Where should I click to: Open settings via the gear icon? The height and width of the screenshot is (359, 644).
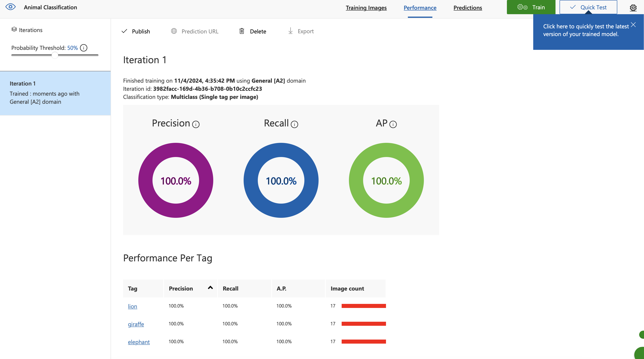pyautogui.click(x=633, y=7)
